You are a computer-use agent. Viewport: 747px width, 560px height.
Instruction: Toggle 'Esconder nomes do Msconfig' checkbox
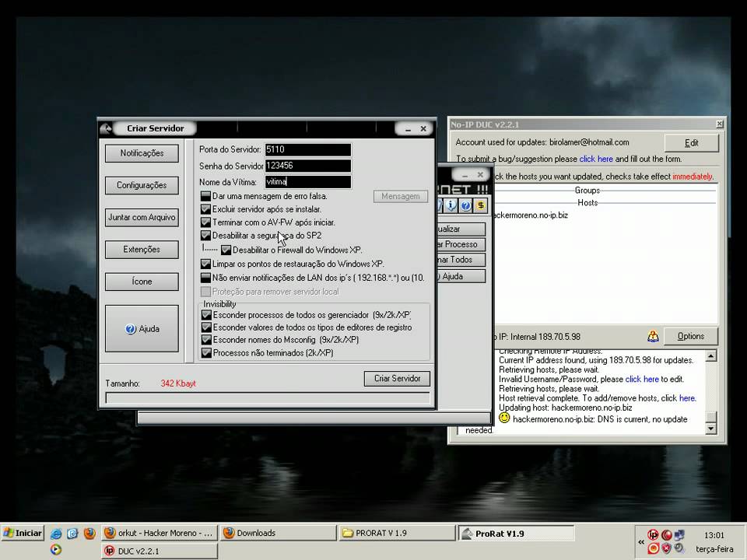206,340
